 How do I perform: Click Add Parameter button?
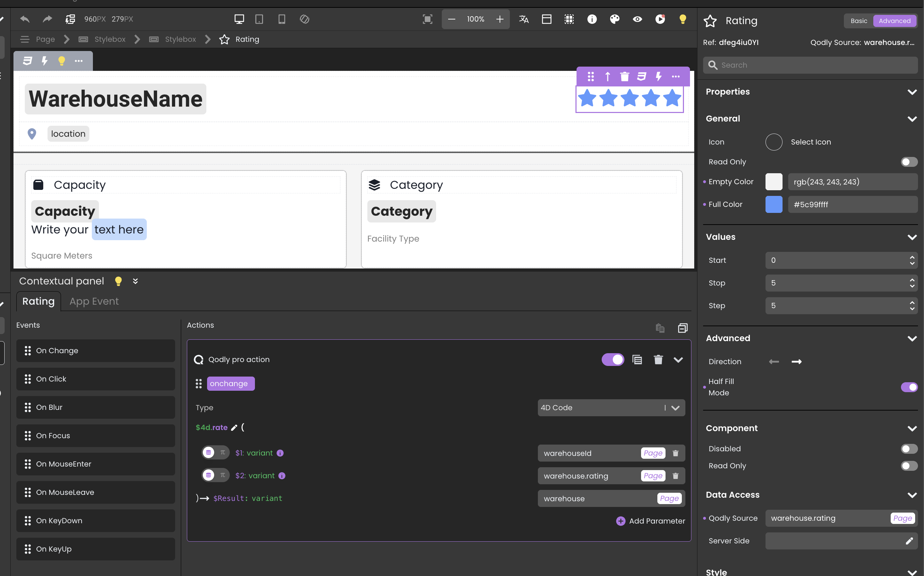650,521
